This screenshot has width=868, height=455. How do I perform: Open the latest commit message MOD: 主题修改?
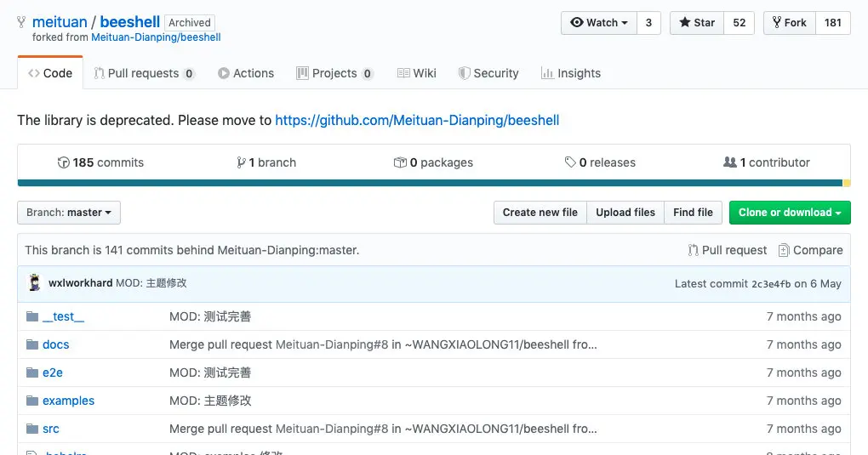151,283
